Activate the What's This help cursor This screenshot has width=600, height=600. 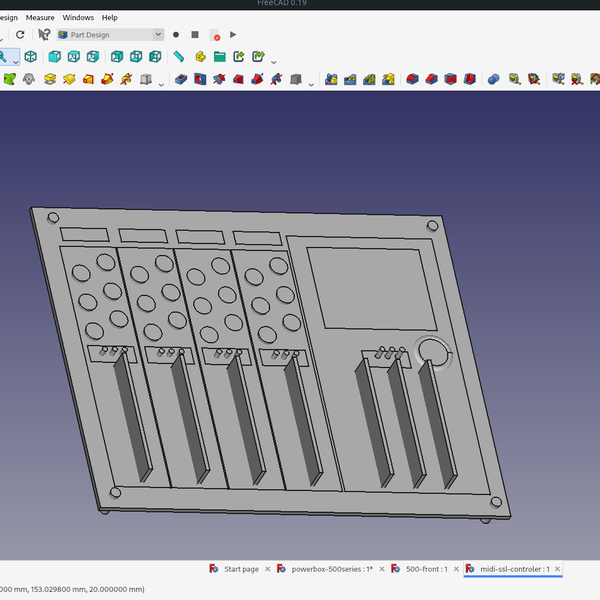pyautogui.click(x=44, y=34)
